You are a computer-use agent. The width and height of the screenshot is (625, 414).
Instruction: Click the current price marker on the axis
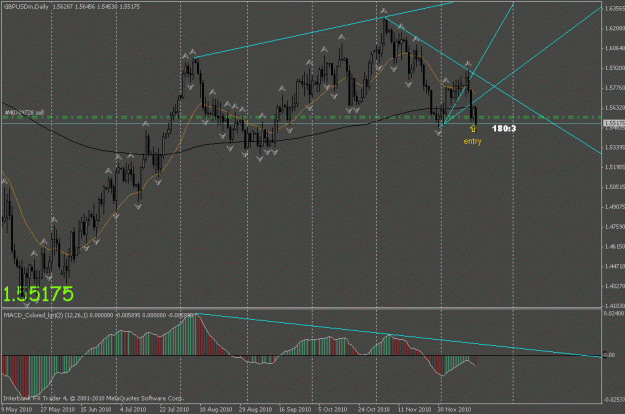click(x=614, y=123)
